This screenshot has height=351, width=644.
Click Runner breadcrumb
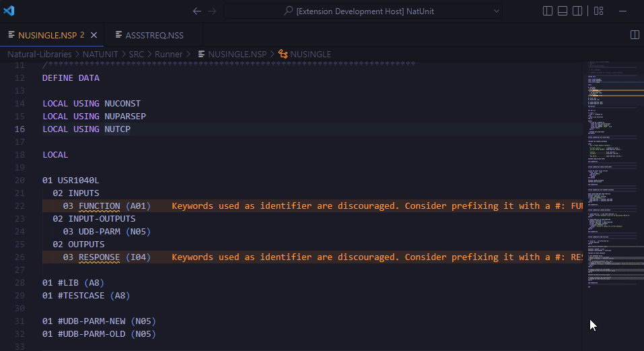point(168,55)
